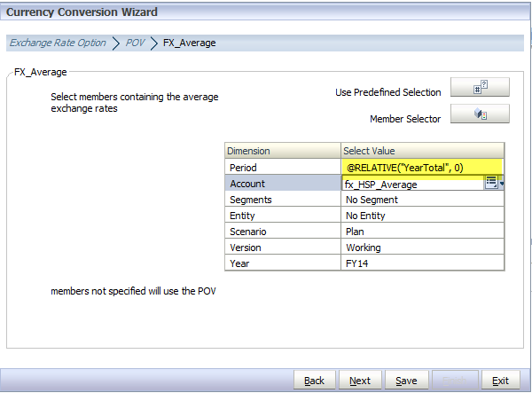
Task: Click the Select Value column header
Action: tap(422, 151)
